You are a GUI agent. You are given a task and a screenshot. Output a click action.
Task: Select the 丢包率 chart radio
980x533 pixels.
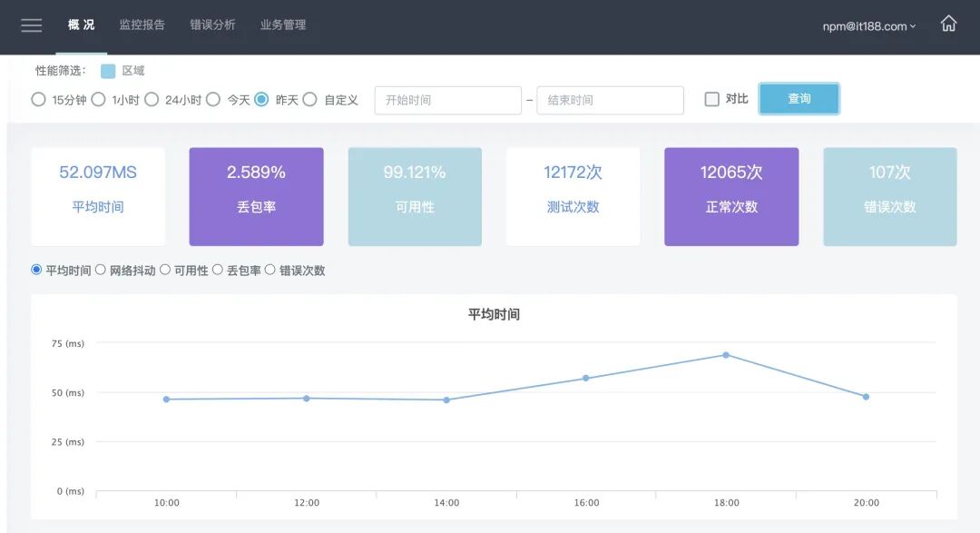point(218,270)
